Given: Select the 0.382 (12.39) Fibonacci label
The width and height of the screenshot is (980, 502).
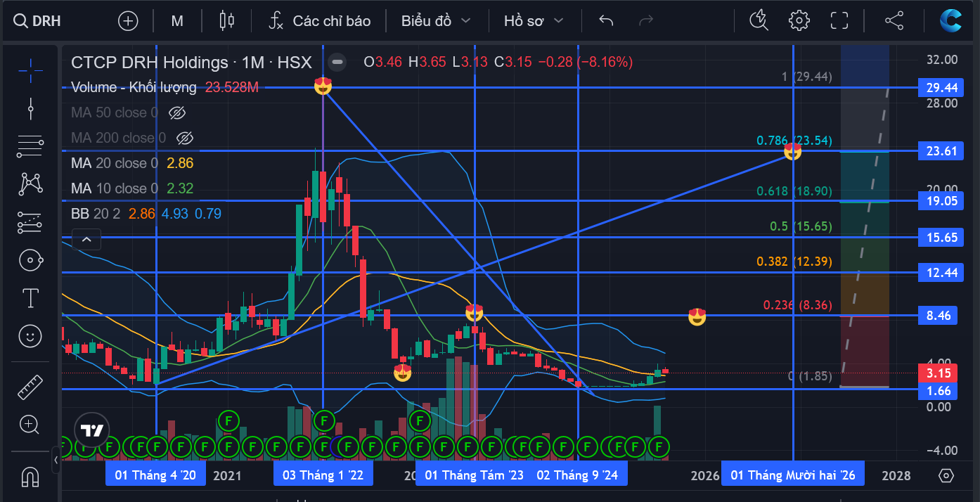Looking at the screenshot, I should (794, 262).
